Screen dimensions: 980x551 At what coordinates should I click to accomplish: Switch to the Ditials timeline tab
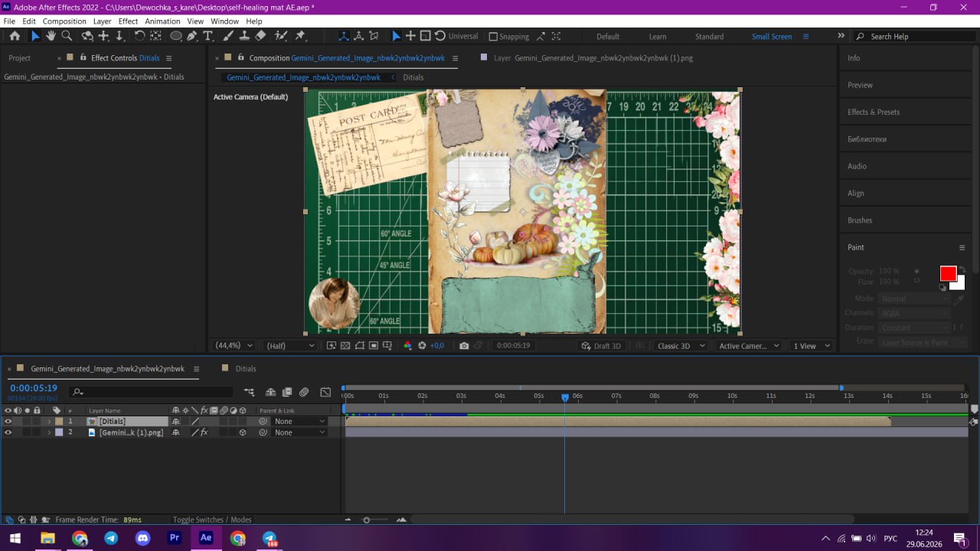[x=246, y=368]
